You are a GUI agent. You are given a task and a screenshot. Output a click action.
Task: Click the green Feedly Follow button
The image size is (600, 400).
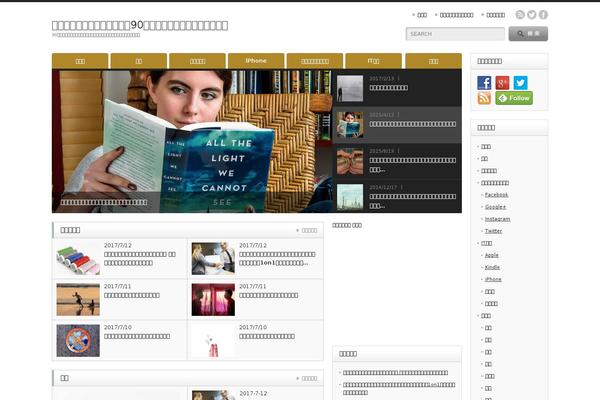point(514,98)
